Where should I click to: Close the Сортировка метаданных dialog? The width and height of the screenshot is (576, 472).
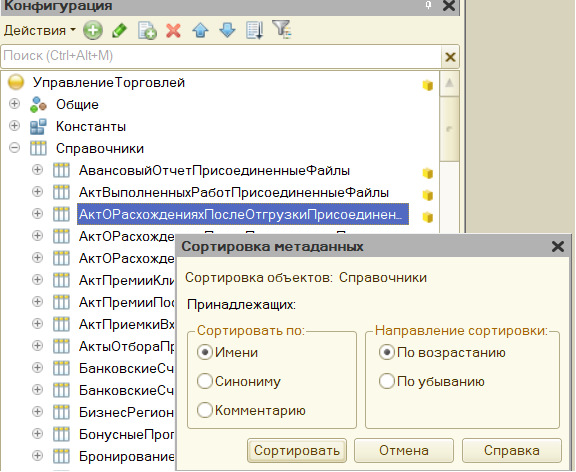click(x=558, y=246)
